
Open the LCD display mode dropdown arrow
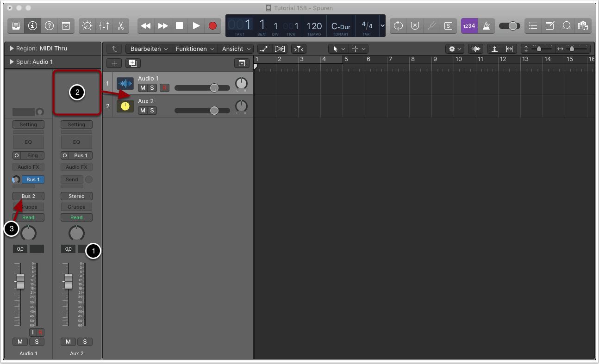[x=382, y=26]
